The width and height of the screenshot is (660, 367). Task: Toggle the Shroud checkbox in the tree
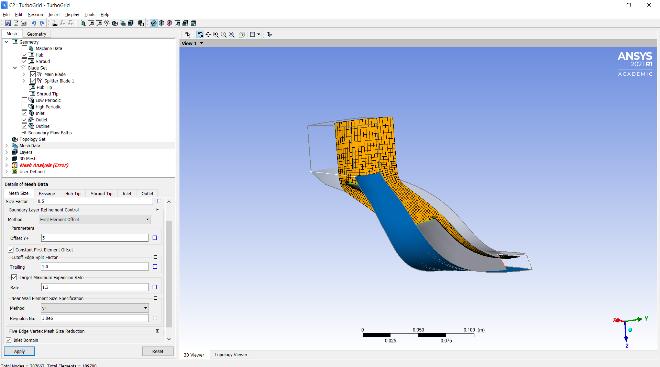pyautogui.click(x=24, y=61)
